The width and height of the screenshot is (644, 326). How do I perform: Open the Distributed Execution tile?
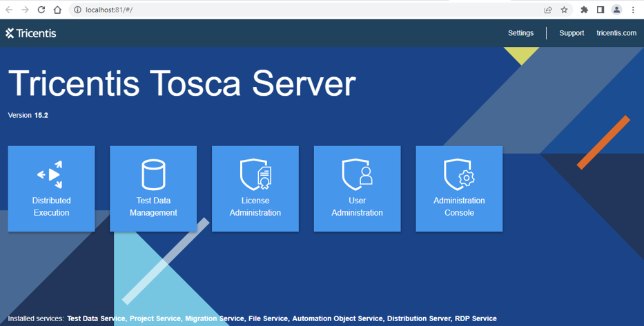[51, 189]
